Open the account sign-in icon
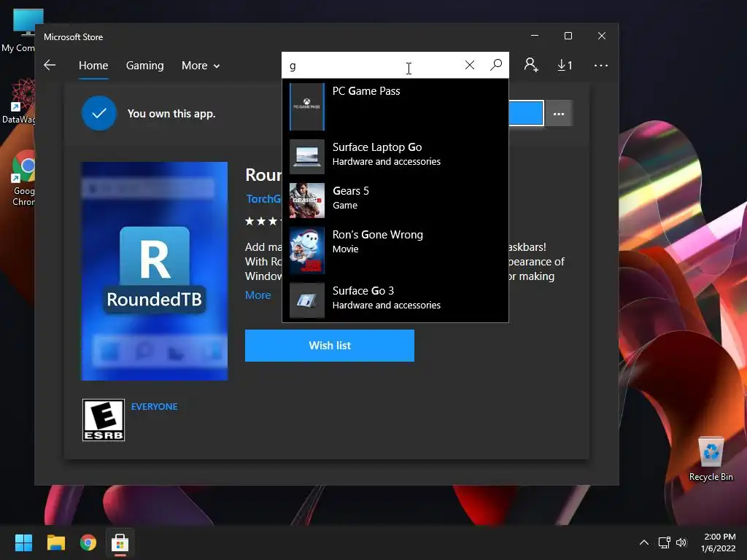 tap(531, 65)
